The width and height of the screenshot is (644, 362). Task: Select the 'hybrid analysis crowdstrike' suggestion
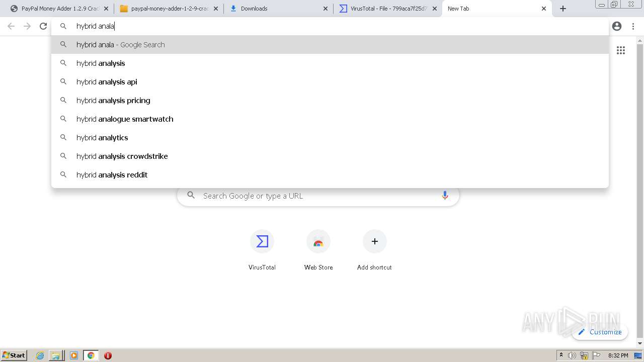click(x=330, y=156)
